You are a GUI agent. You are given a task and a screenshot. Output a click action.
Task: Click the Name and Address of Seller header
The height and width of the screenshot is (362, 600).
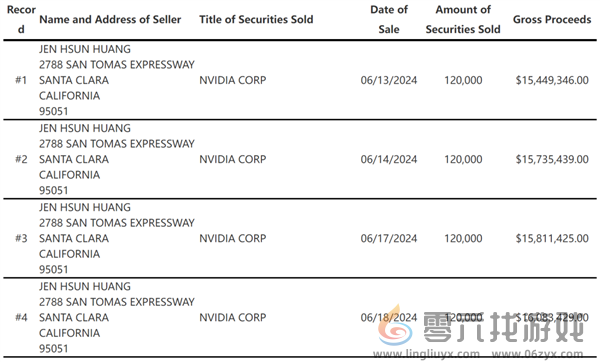110,20
